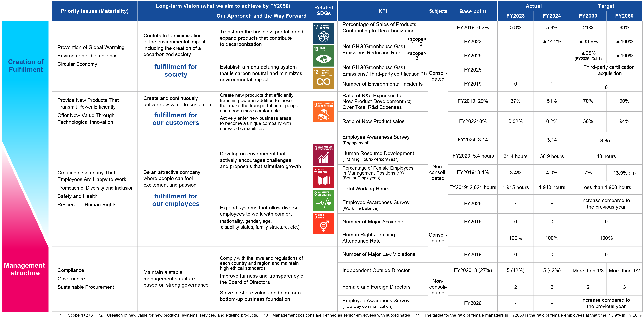644x319 pixels.
Task: Click 'Promotion of Diversity and Inclusion' text
Action: (x=95, y=188)
